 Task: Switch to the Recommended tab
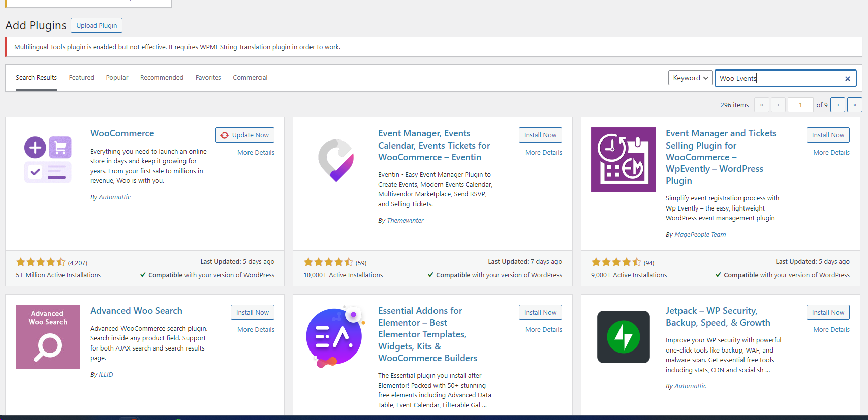click(x=162, y=78)
